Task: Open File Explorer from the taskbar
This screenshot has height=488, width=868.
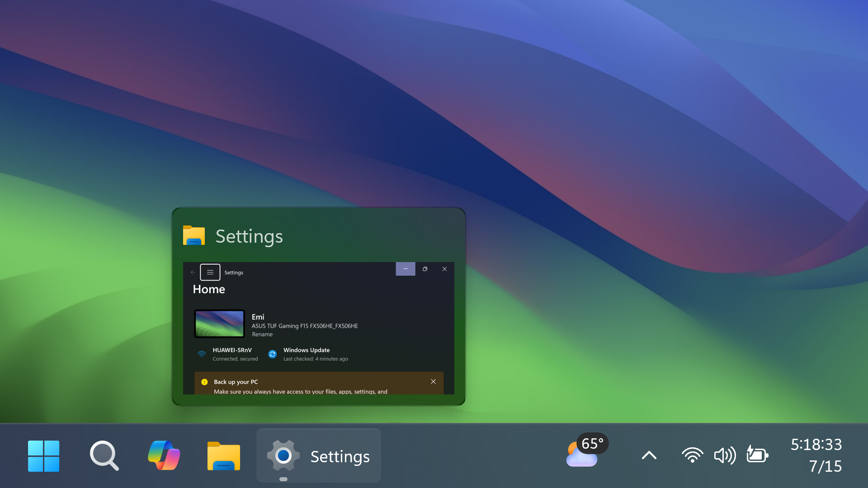Action: [x=224, y=456]
